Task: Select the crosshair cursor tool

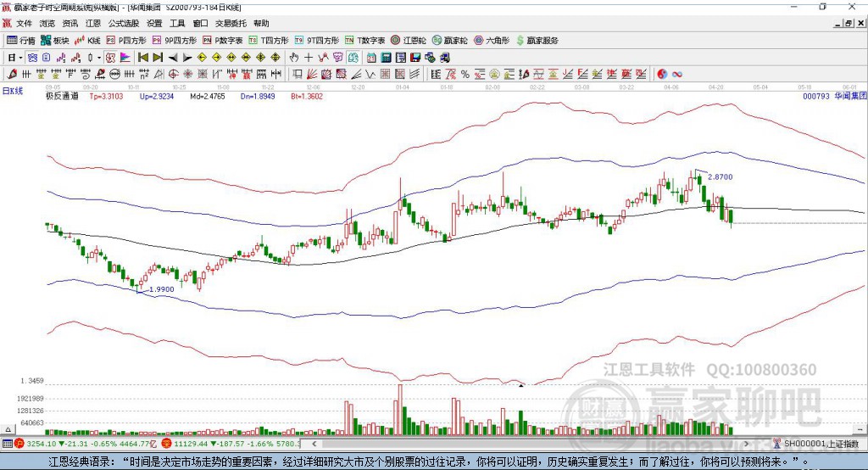Action: (x=309, y=58)
